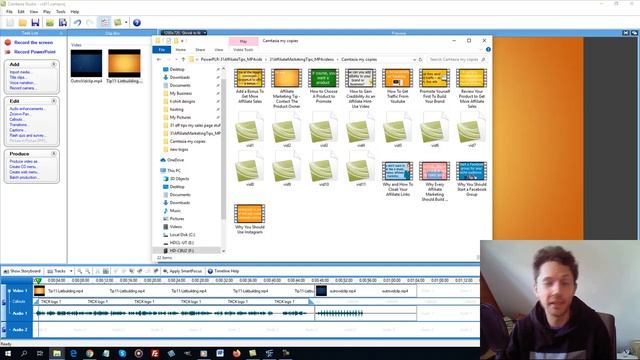Collapse the Edit task panel
The height and width of the screenshot is (360, 640).
click(54, 101)
